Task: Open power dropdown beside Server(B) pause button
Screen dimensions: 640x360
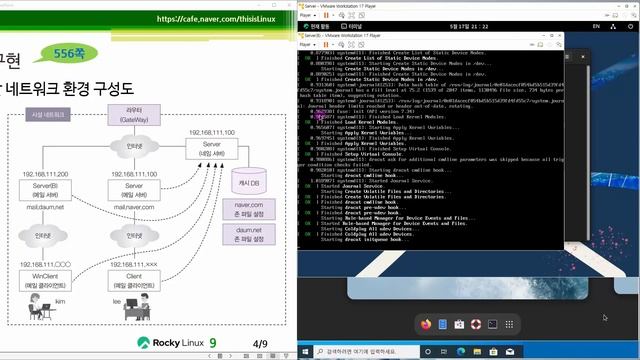Action: [333, 44]
